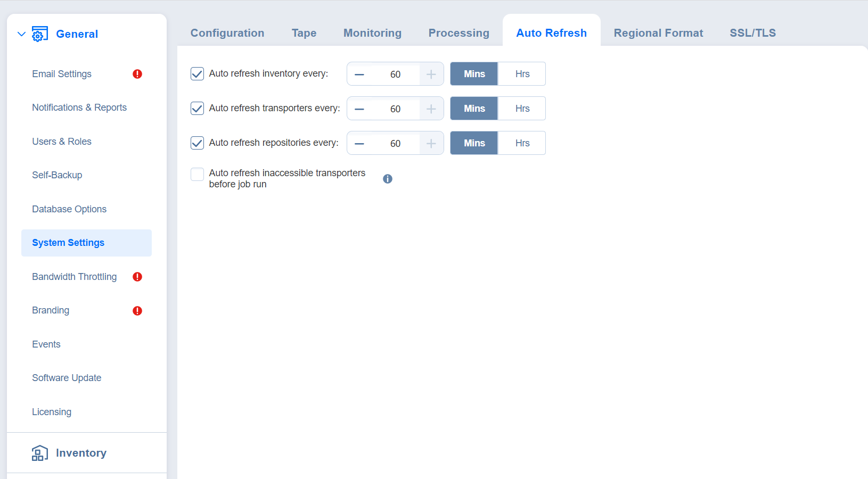
Task: Decrease the transporters refresh interval with minus
Action: coord(359,109)
